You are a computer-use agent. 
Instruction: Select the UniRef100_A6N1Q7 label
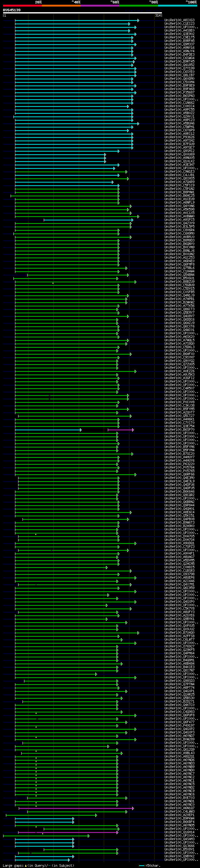pyautogui.click(x=179, y=808)
